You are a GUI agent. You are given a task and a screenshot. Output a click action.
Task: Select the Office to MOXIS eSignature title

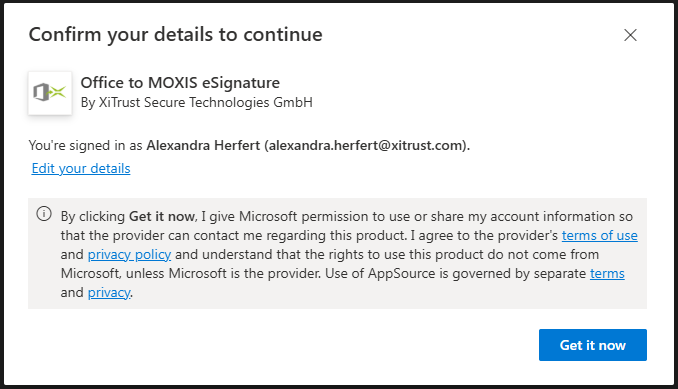180,83
